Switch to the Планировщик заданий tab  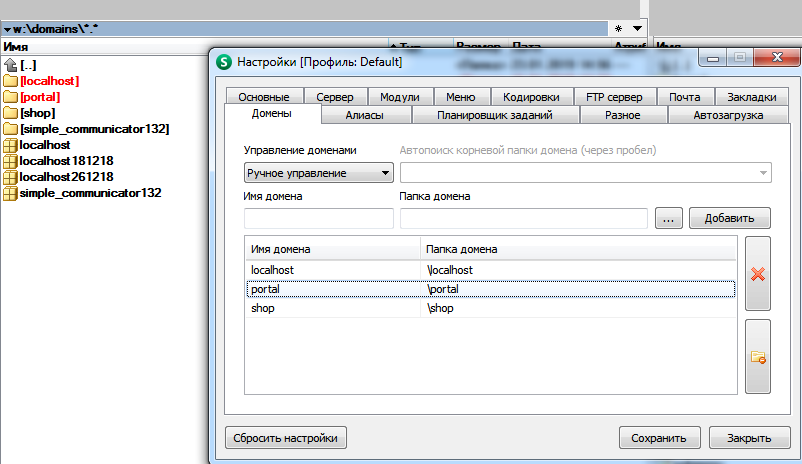495,115
